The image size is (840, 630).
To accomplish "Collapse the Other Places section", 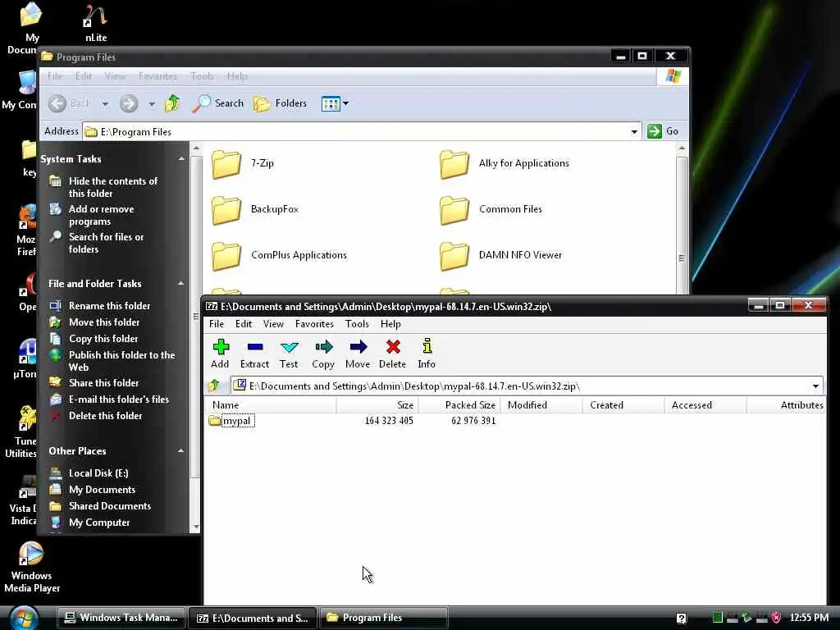I will tap(181, 450).
